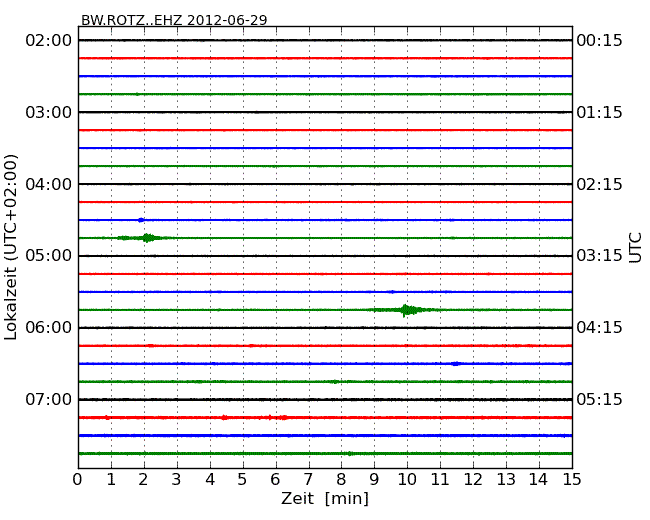Viewport: 650px width, 520px height.
Task: Select the 02:00 local time label
Action: coord(49,41)
